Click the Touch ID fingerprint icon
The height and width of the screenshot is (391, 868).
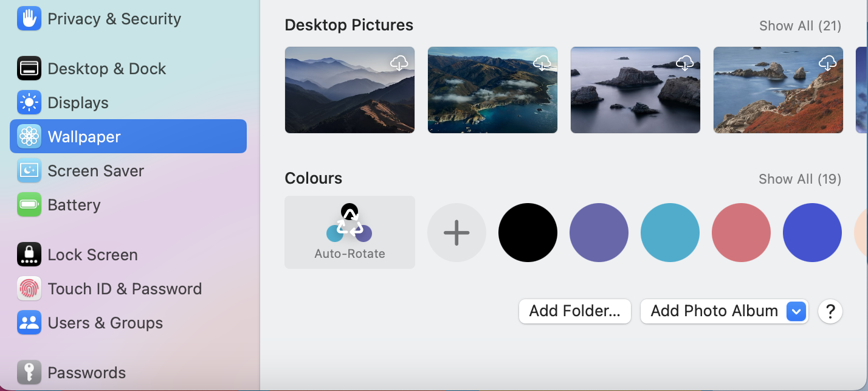(x=29, y=288)
